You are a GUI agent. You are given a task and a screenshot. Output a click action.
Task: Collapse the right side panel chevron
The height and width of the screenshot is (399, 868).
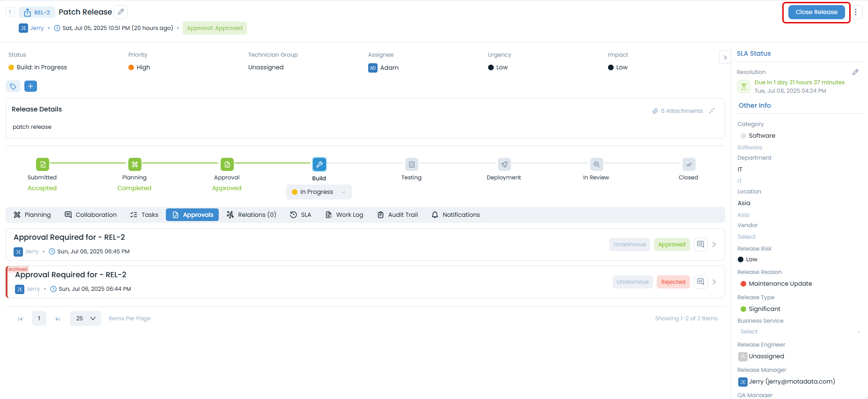pyautogui.click(x=725, y=57)
